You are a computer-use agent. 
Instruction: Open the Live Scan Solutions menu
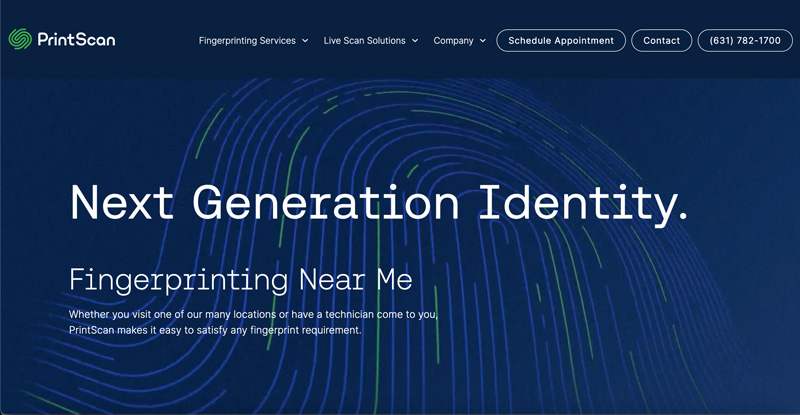(x=364, y=40)
